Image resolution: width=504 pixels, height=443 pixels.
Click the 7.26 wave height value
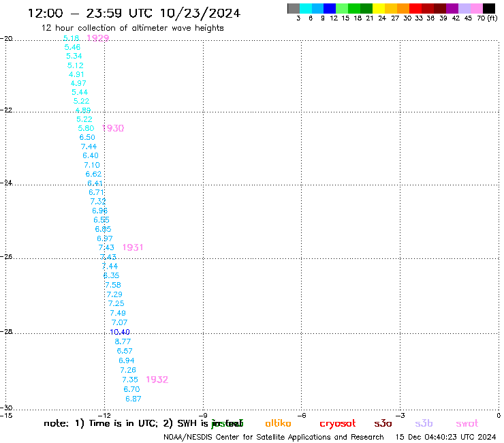coord(128,370)
